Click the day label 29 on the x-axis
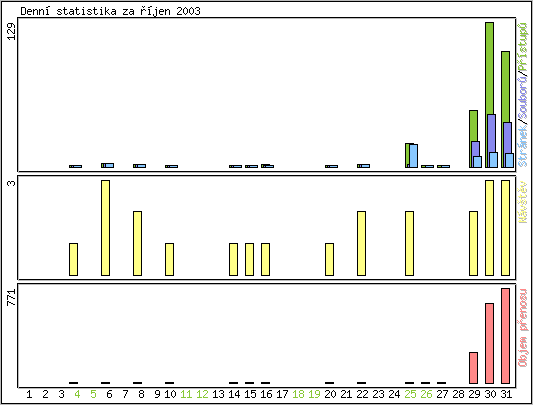This screenshot has width=533, height=405. pyautogui.click(x=474, y=394)
